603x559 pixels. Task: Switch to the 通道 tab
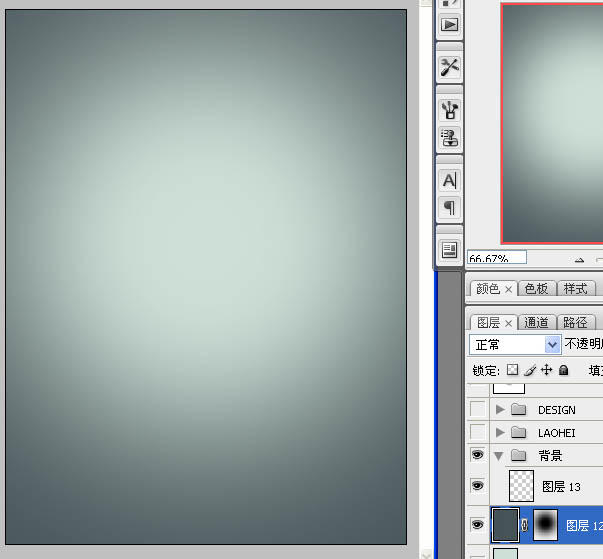point(537,322)
